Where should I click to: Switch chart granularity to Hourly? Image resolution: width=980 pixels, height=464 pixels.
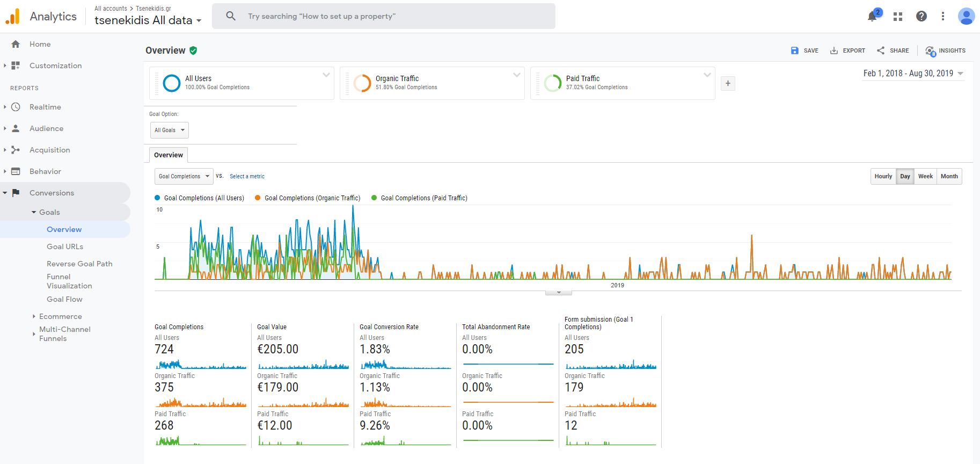[883, 176]
